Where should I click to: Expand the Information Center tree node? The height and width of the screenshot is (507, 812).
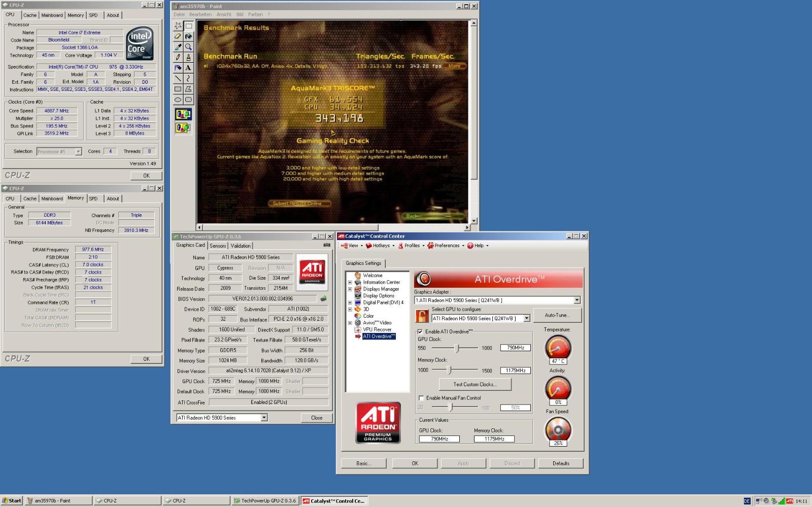pyautogui.click(x=350, y=282)
